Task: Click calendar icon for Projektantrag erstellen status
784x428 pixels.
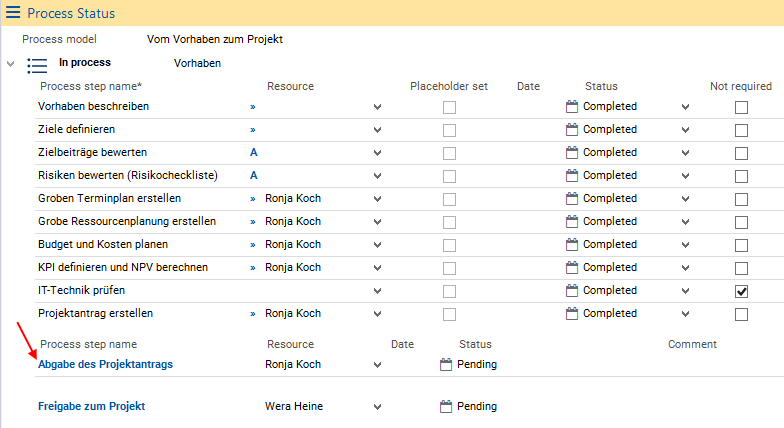Action: pyautogui.click(x=572, y=314)
